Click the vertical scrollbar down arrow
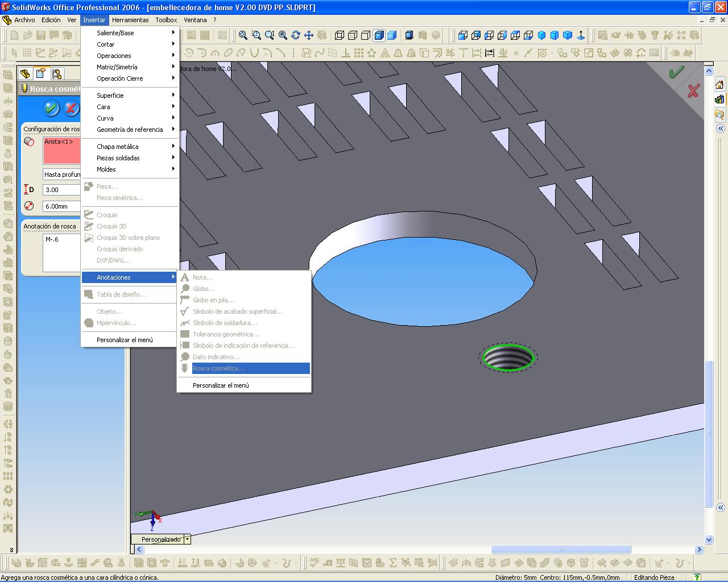 pyautogui.click(x=709, y=539)
